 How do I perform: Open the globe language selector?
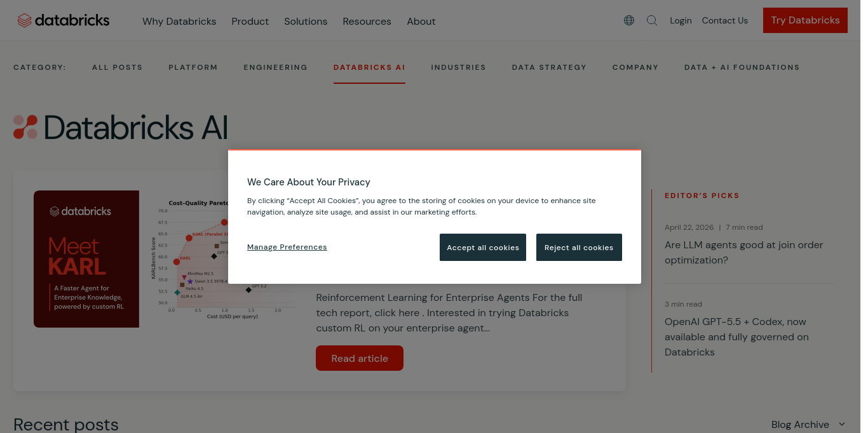629,20
